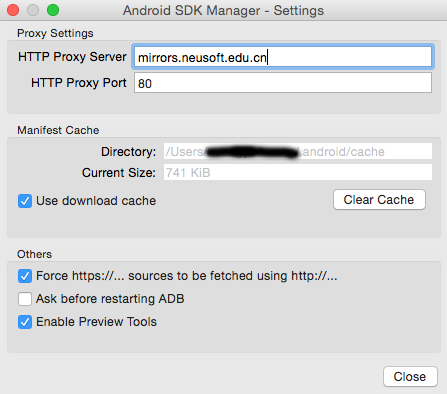
Task: Disable Force https sources via http checkbox
Action: coord(25,276)
